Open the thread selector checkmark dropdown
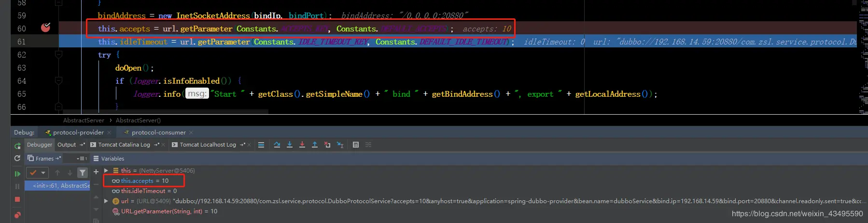 [37, 173]
